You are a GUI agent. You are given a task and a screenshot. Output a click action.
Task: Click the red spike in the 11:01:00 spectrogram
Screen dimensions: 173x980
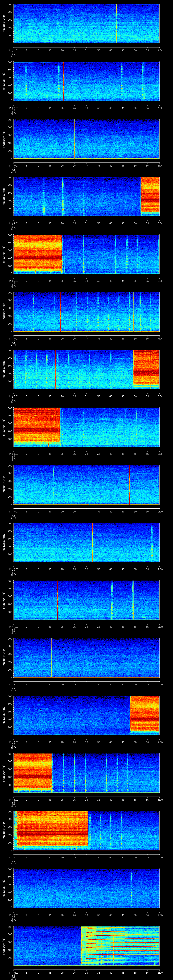pos(116,24)
